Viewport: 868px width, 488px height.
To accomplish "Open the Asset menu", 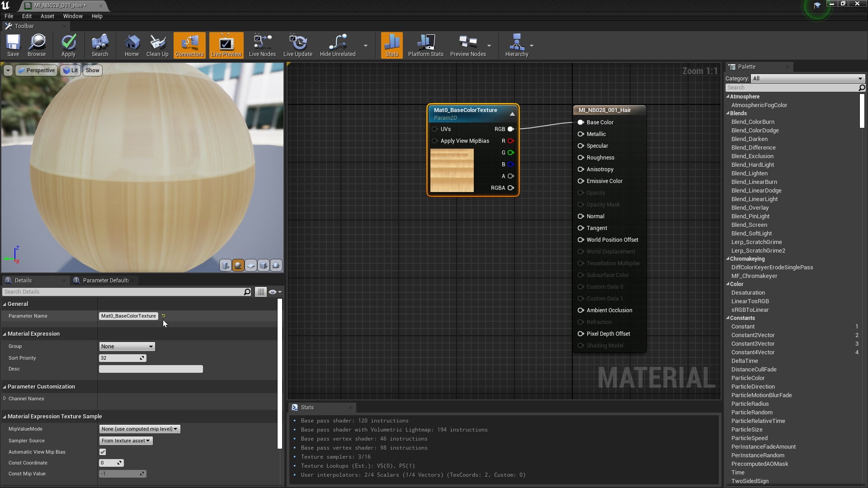I will 47,16.
